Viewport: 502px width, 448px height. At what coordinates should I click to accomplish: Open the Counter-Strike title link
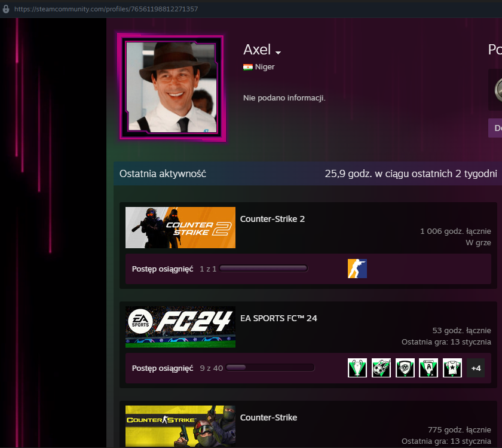pyautogui.click(x=268, y=417)
